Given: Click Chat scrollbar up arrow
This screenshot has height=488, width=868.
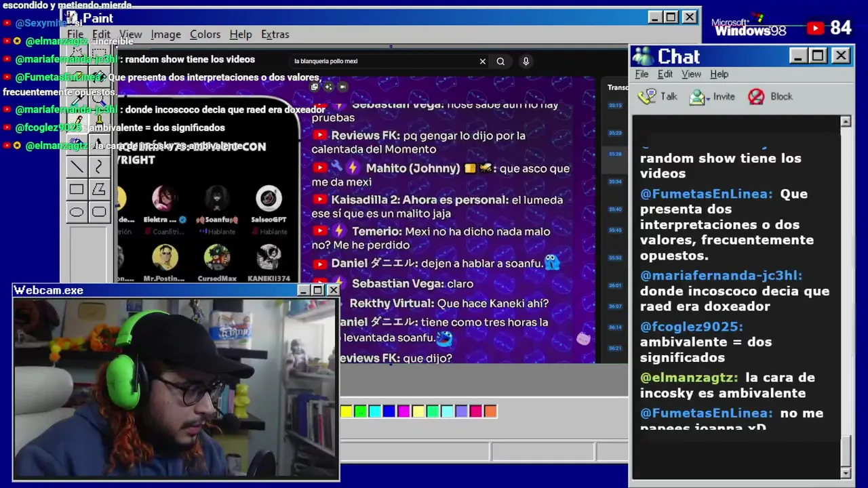Looking at the screenshot, I should pyautogui.click(x=846, y=121).
